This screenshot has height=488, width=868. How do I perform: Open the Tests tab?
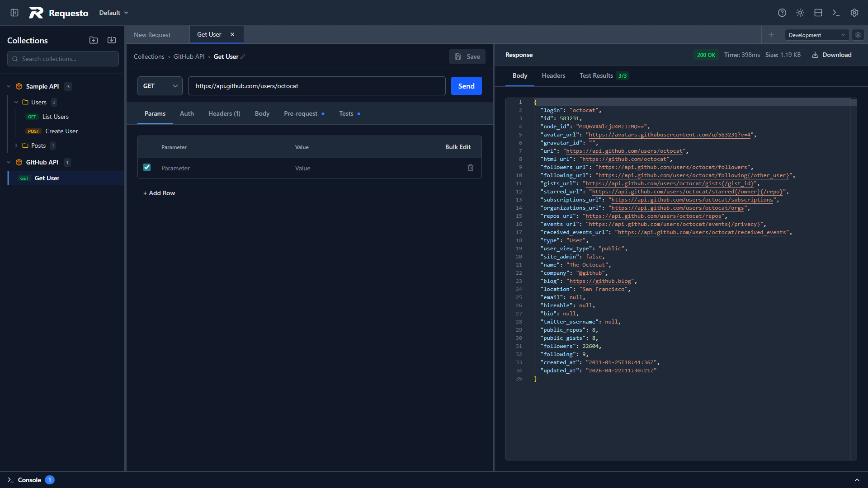[x=350, y=113]
